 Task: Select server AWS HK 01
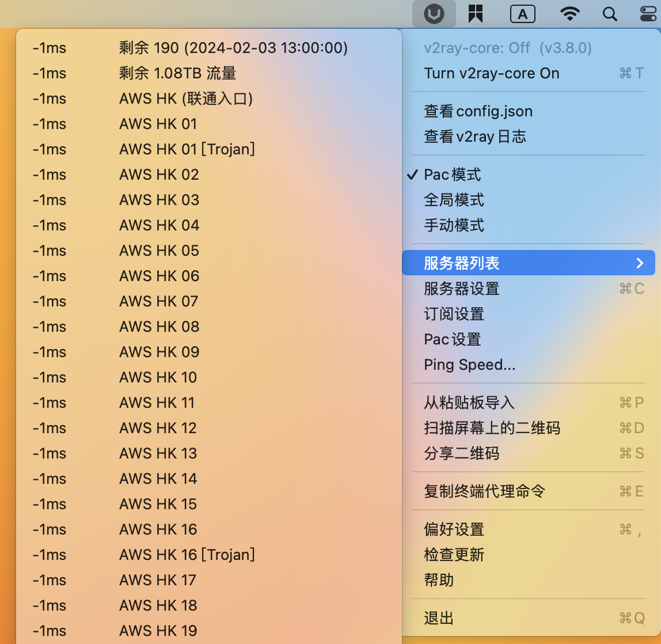(x=209, y=124)
